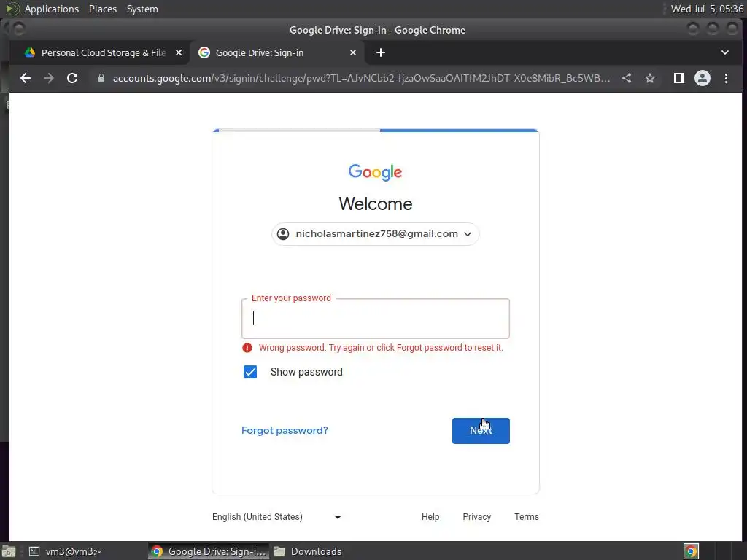Share this page via share icon
The width and height of the screenshot is (747, 560).
[627, 78]
